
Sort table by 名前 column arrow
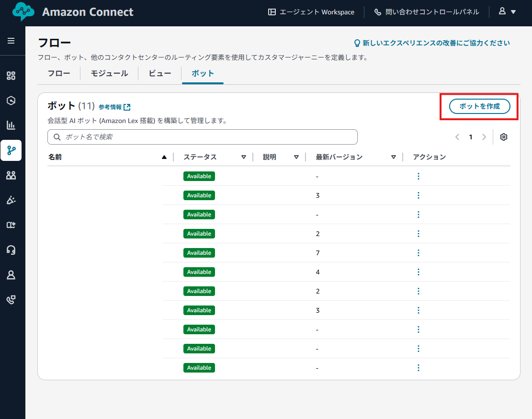(x=164, y=157)
